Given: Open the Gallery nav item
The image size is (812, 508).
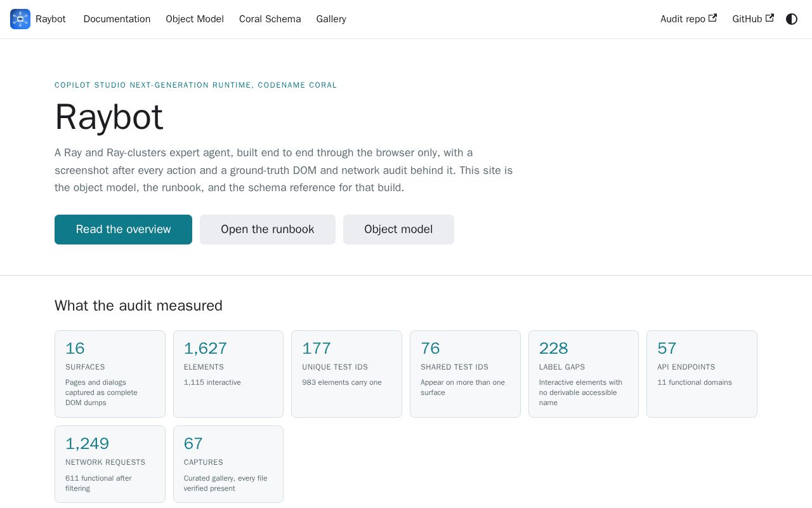Looking at the screenshot, I should pyautogui.click(x=331, y=19).
